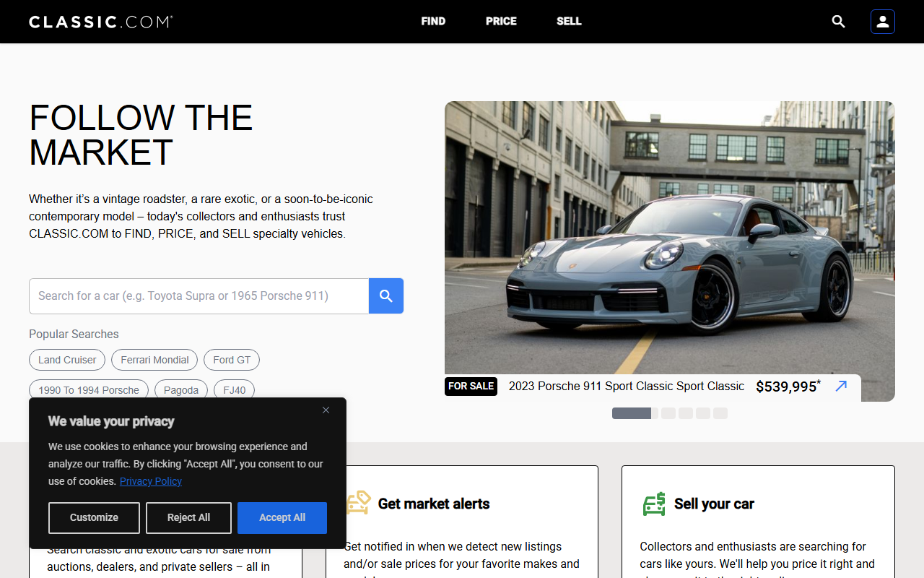Select the first active carousel indicator
924x578 pixels.
pyautogui.click(x=635, y=413)
